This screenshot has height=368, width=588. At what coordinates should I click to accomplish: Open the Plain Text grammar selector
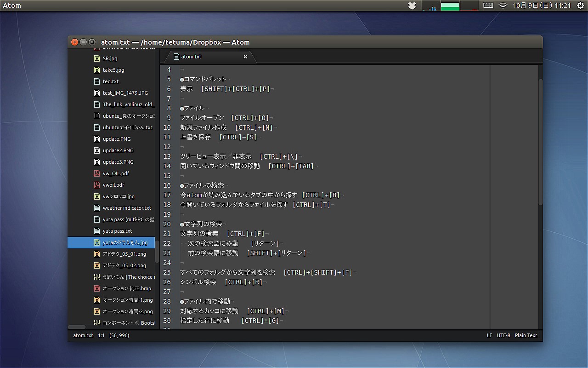click(526, 335)
